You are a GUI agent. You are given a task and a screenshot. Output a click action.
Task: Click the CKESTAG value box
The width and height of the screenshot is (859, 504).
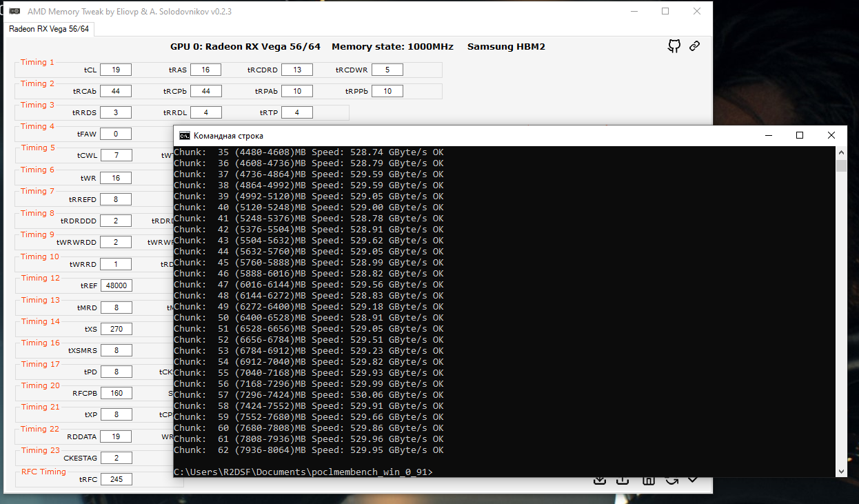point(116,458)
